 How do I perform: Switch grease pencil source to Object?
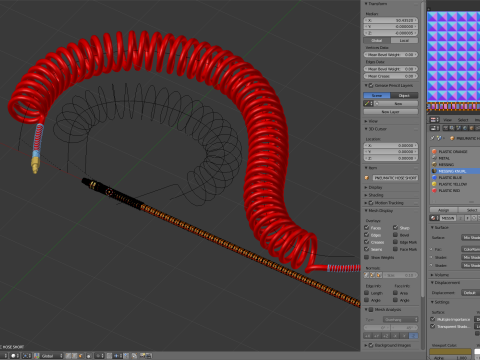pos(404,95)
